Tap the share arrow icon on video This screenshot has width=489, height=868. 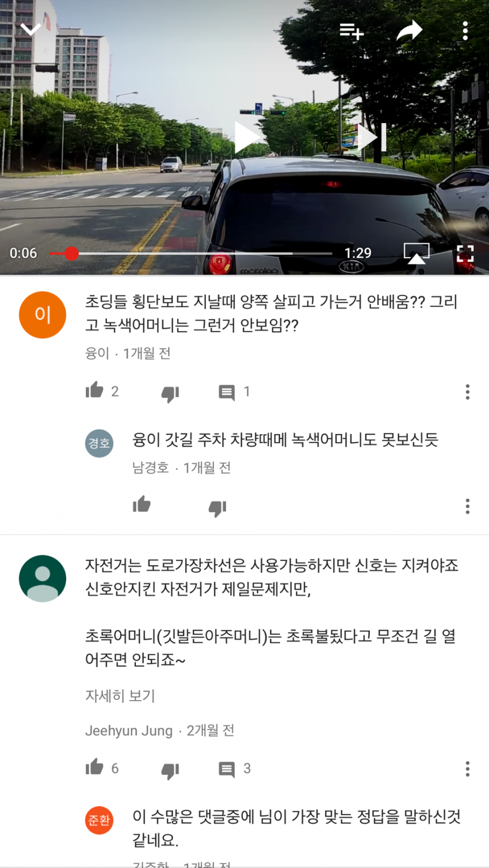click(x=409, y=30)
